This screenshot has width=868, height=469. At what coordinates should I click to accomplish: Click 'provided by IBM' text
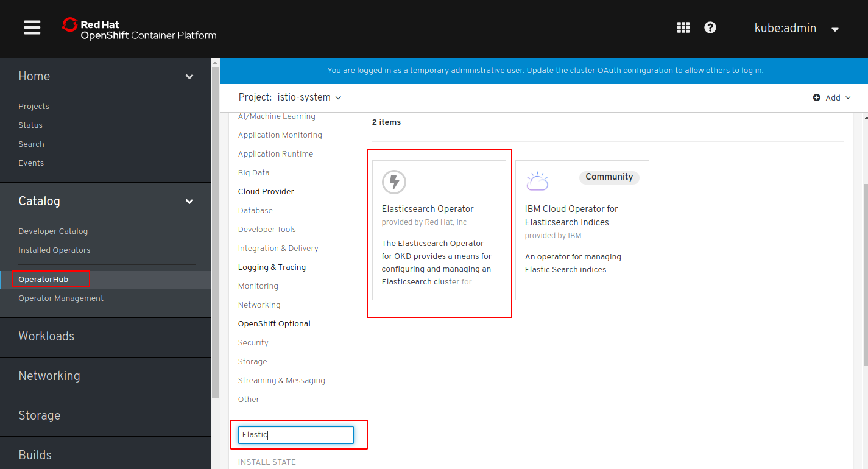point(553,236)
